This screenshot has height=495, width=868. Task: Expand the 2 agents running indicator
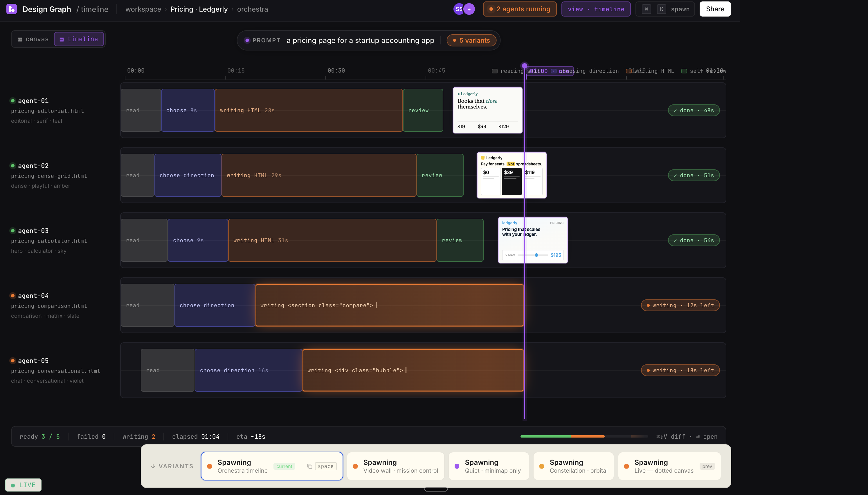[519, 9]
